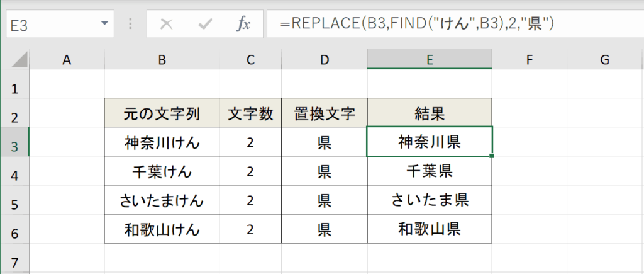Open Insert Function fx dialog
The image size is (644, 274).
243,25
